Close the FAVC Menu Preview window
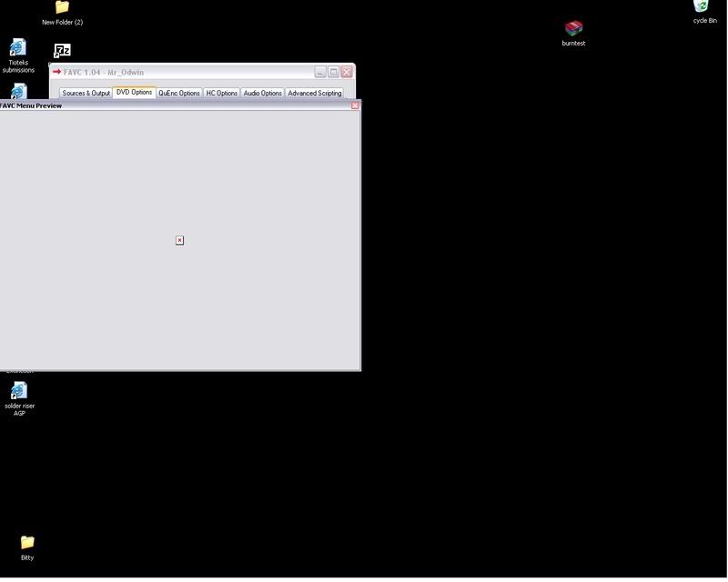 (355, 105)
